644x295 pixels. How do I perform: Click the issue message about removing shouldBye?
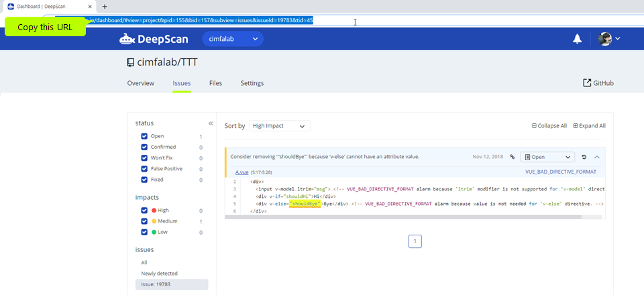point(325,157)
